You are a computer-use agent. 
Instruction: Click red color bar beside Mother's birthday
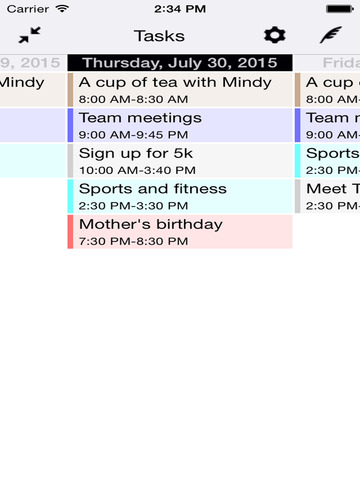coord(70,232)
